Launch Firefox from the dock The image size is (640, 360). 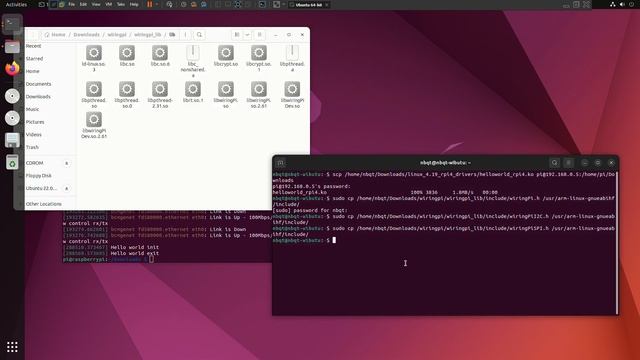[12, 69]
